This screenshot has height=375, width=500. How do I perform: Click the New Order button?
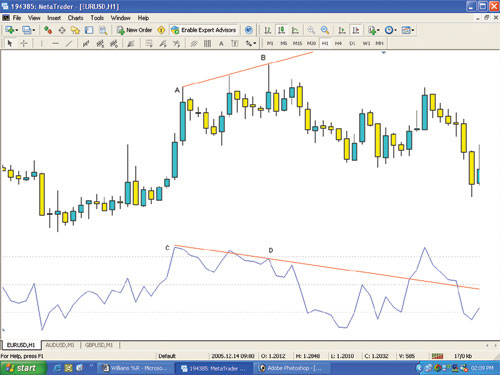134,30
